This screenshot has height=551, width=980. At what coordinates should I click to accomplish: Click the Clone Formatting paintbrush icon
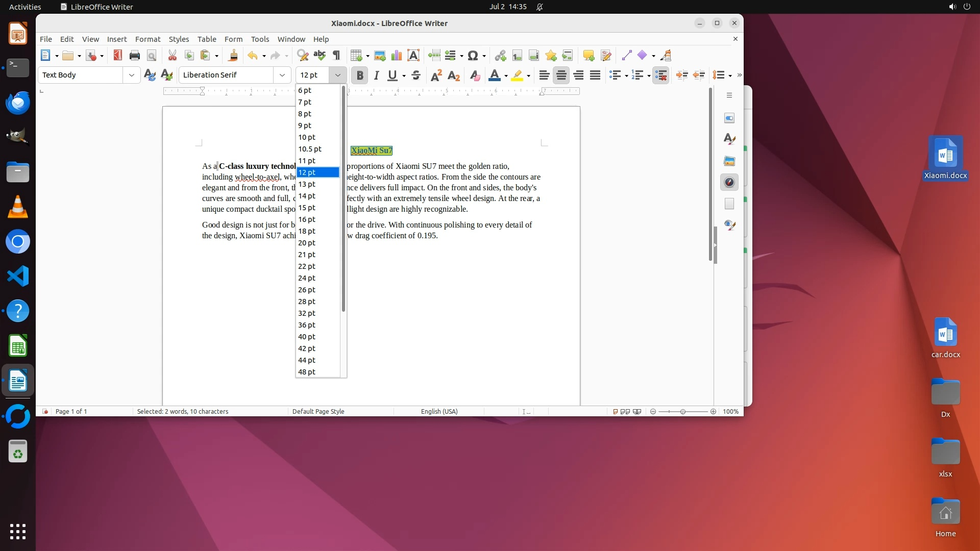[x=233, y=56]
